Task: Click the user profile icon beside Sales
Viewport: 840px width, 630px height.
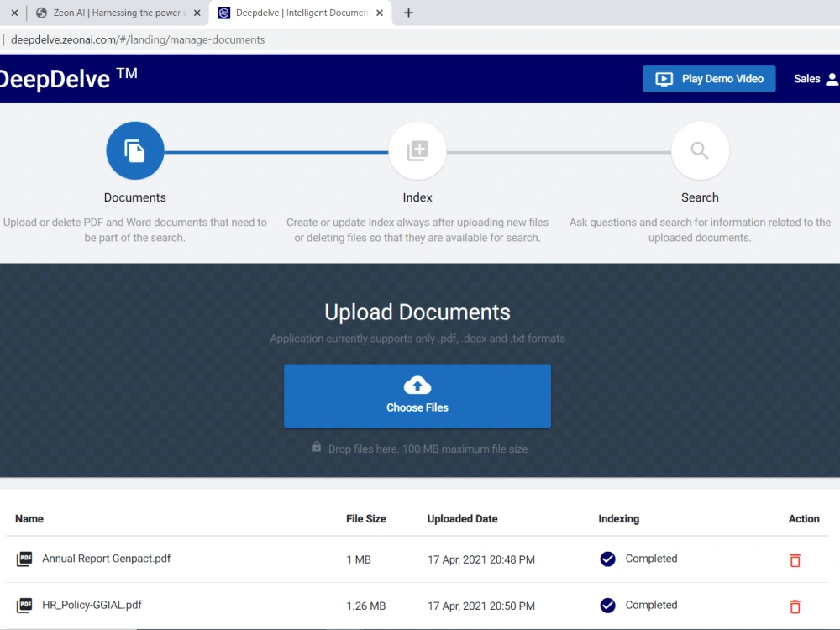Action: tap(832, 79)
